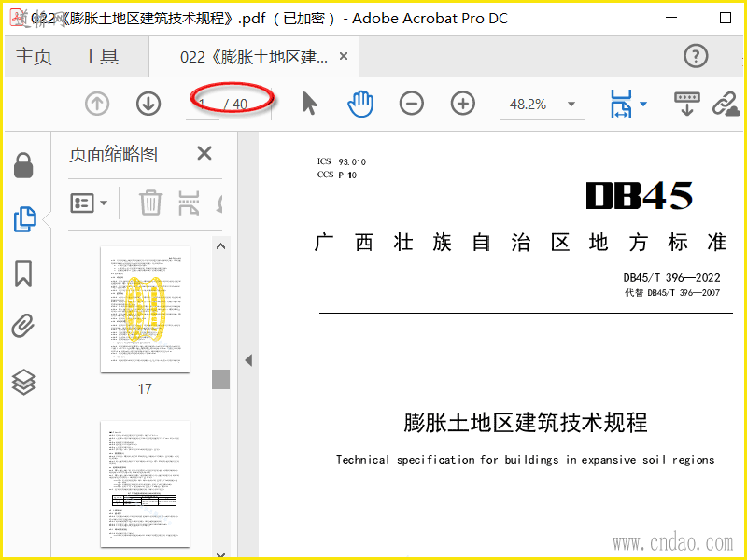Go to next page arrow
This screenshot has height=560, width=747.
point(148,104)
